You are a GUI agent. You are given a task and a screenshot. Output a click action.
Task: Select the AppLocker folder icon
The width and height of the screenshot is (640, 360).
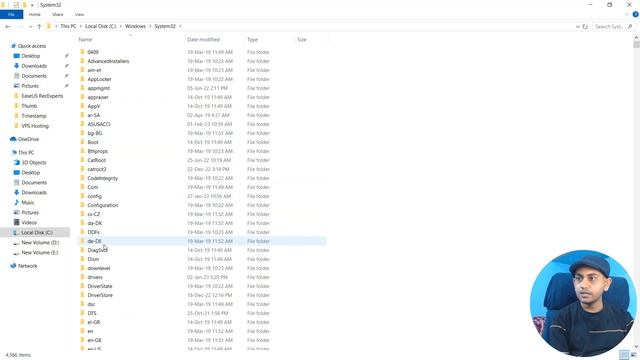(x=82, y=79)
